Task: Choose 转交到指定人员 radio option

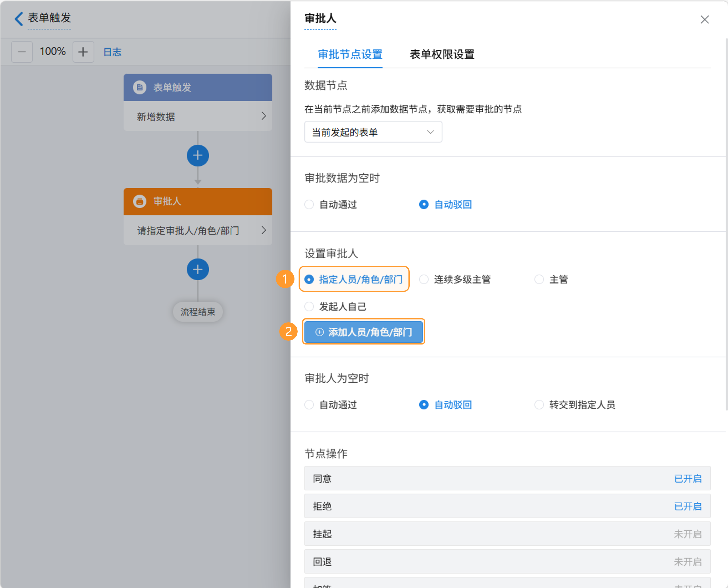Action: coord(539,405)
